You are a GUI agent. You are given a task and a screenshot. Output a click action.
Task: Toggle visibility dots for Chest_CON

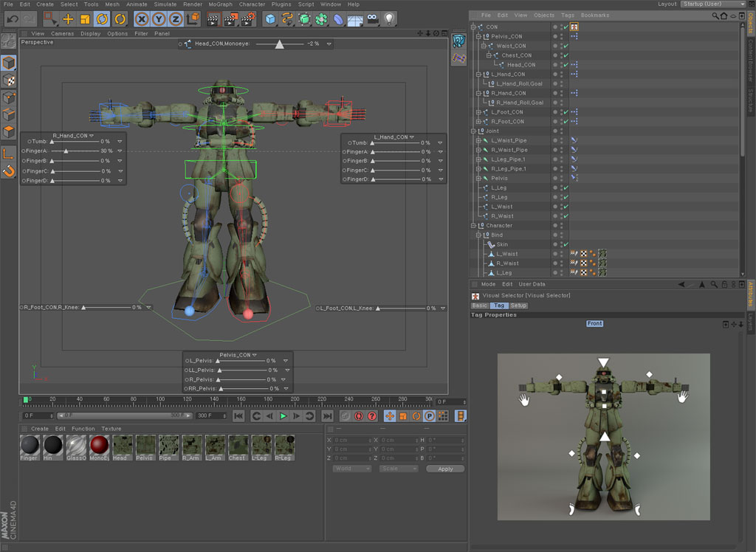point(561,55)
